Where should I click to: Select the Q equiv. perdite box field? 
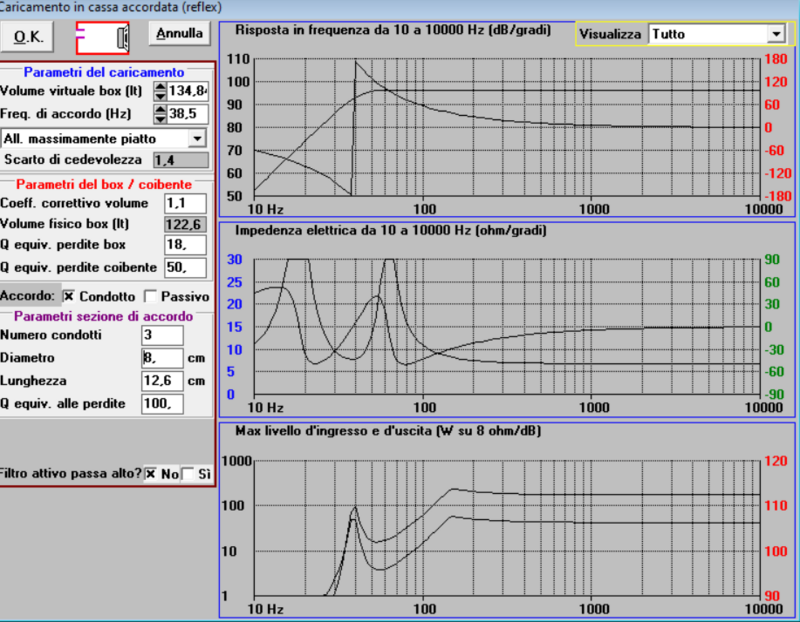pyautogui.click(x=185, y=246)
